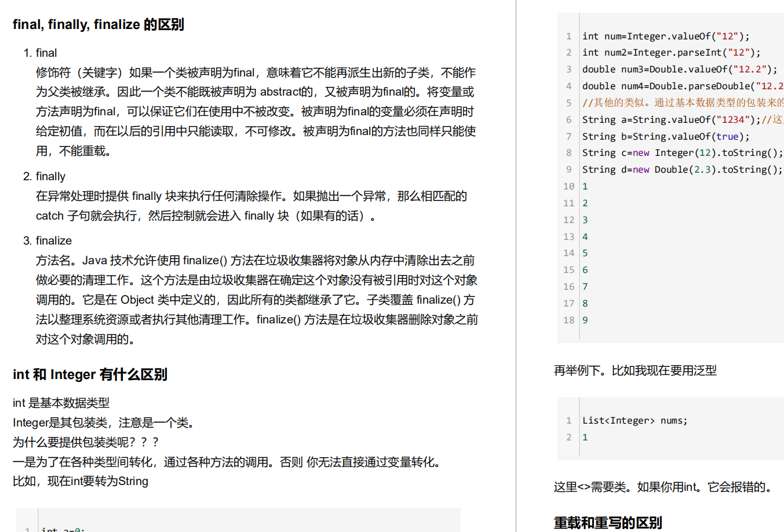This screenshot has width=784, height=532.
Task: Click code line Integer.valueOf("12")
Action: (x=666, y=36)
